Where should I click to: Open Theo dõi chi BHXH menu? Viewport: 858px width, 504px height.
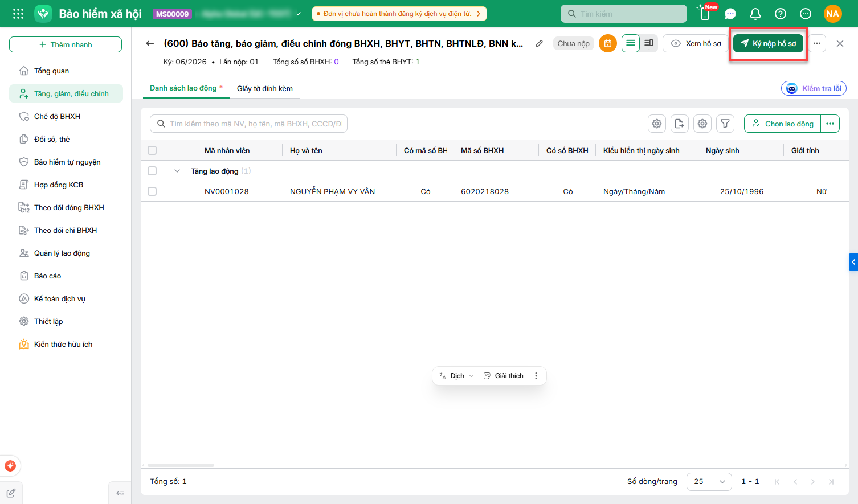pyautogui.click(x=66, y=230)
